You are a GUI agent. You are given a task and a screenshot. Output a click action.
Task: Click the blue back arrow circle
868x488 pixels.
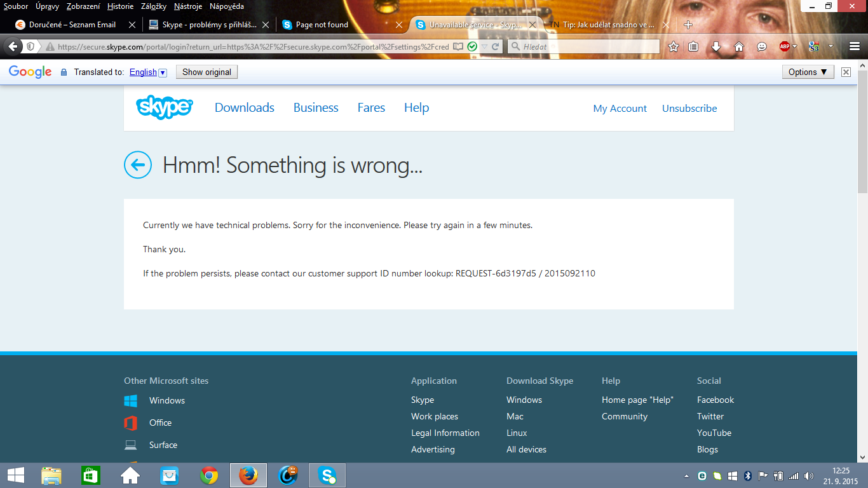click(x=138, y=165)
